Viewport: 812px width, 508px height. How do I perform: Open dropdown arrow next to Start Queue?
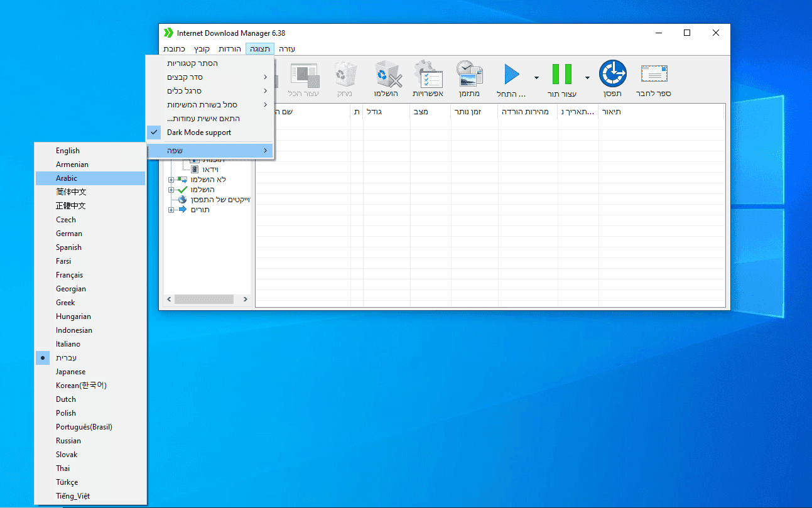click(536, 78)
